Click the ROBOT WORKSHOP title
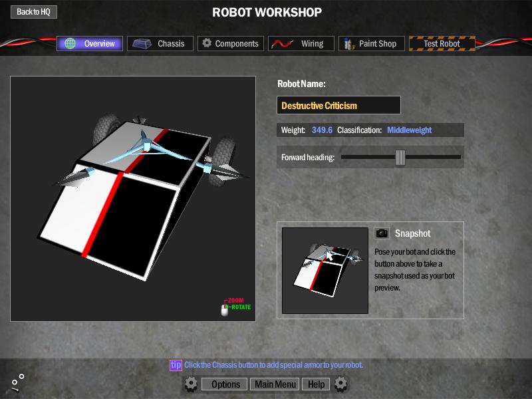Image resolution: width=532 pixels, height=399 pixels. click(x=267, y=13)
